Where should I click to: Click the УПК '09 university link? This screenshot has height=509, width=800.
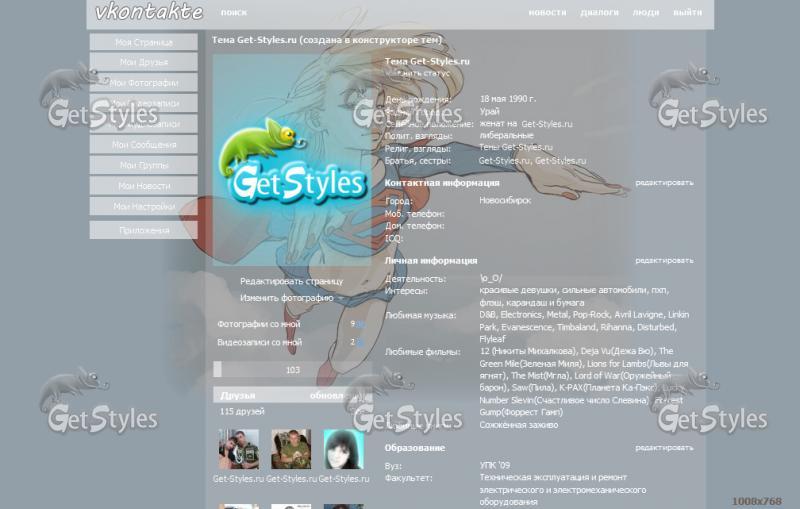pyautogui.click(x=494, y=465)
